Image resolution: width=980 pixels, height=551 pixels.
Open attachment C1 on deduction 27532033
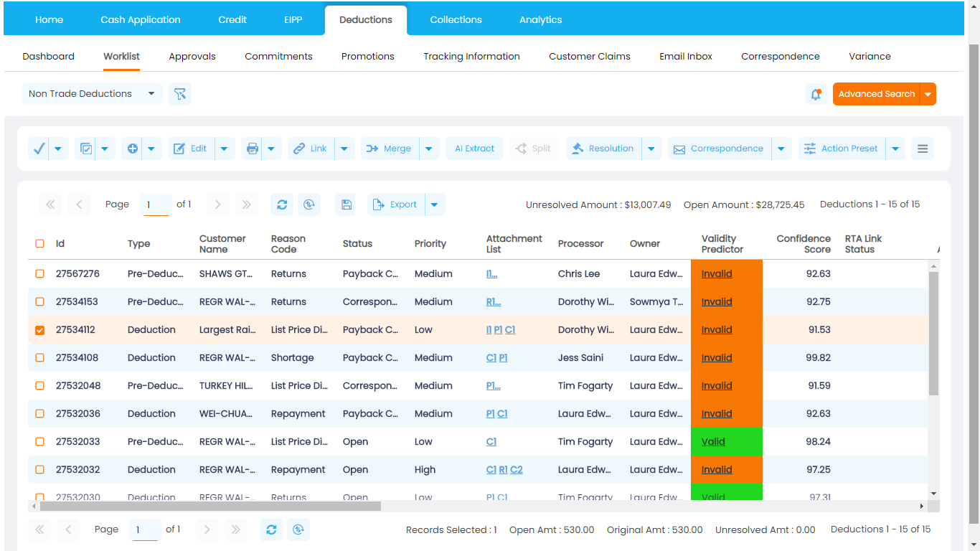pos(491,441)
